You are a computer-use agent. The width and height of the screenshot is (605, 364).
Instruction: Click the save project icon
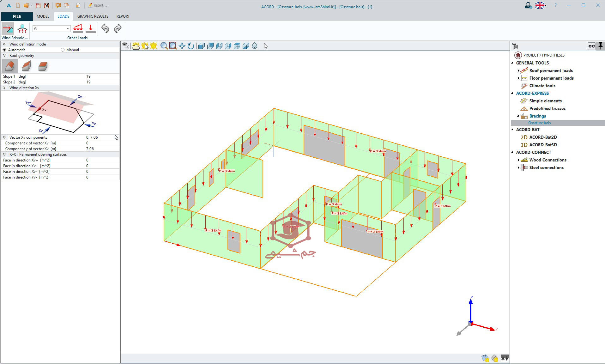tap(38, 5)
